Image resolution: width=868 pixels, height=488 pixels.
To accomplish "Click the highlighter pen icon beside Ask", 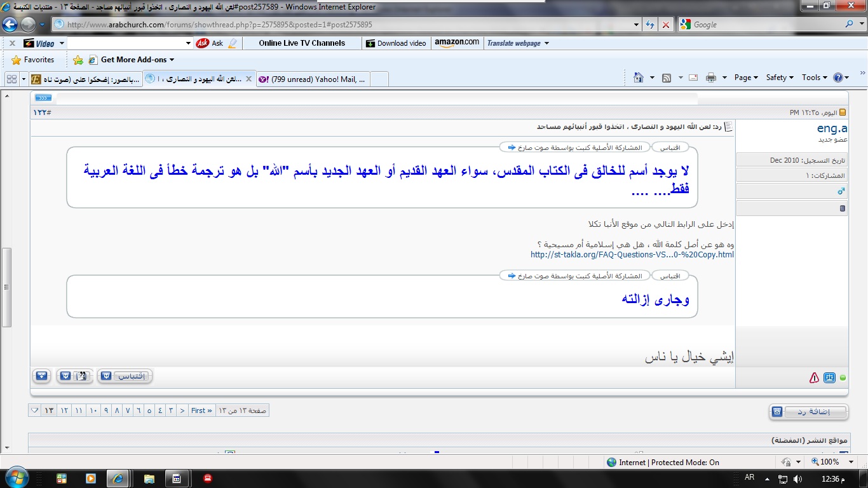I will tap(232, 43).
